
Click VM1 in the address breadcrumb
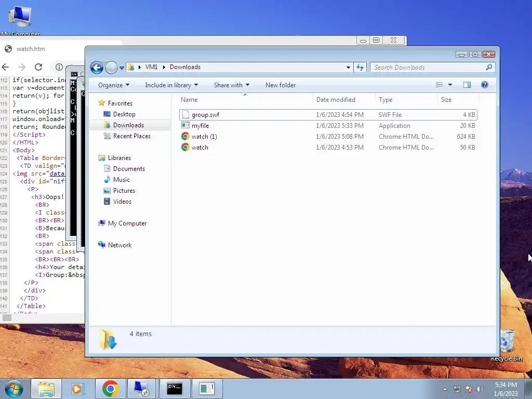[151, 67]
